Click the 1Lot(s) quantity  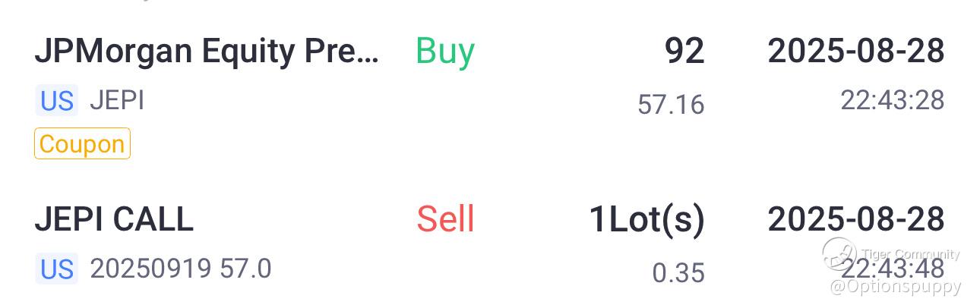pyautogui.click(x=646, y=219)
